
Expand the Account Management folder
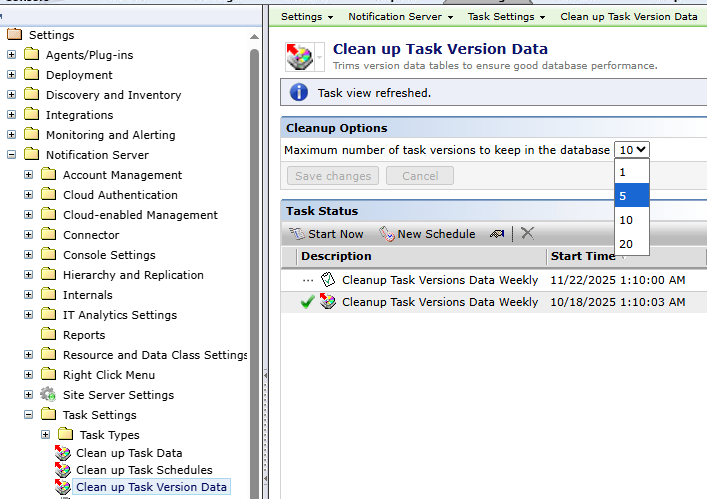point(29,175)
